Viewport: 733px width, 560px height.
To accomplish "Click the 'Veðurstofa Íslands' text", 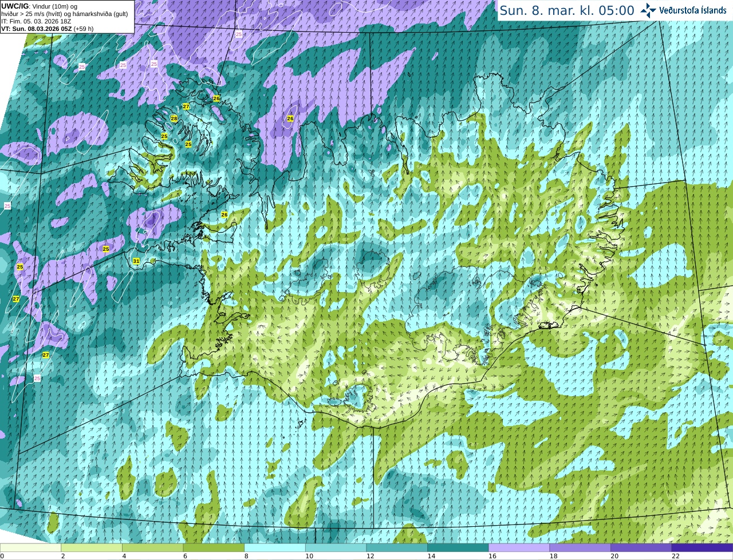I will [x=693, y=10].
